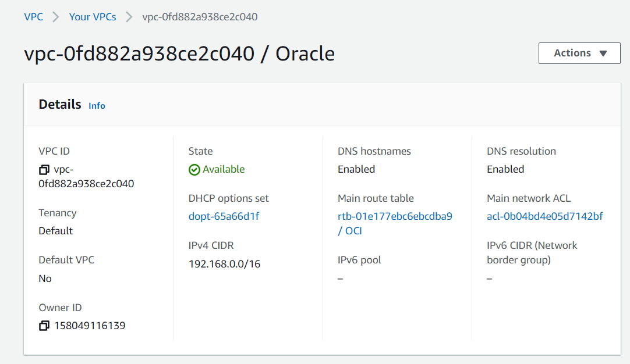Click the Details panel heading
Viewport: 630px width, 364px height.
tap(60, 105)
